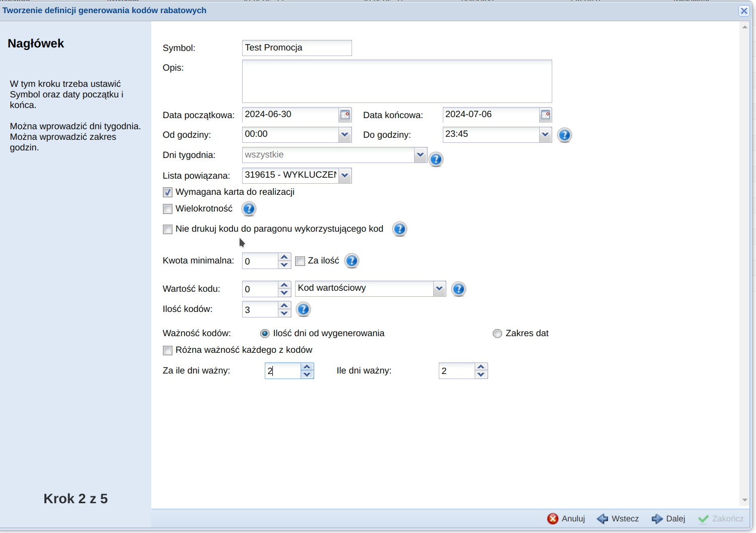Image resolution: width=756 pixels, height=533 pixels.
Task: Show help for Wielokrotność option
Action: [x=249, y=208]
